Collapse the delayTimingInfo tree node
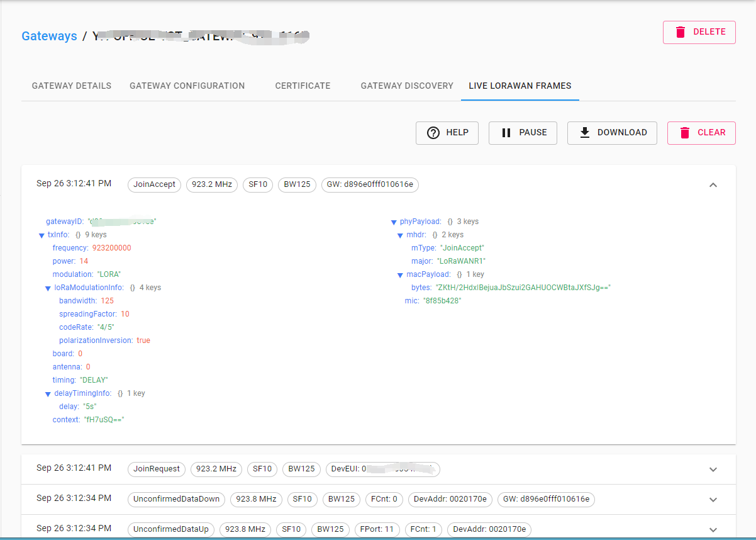 [x=48, y=394]
